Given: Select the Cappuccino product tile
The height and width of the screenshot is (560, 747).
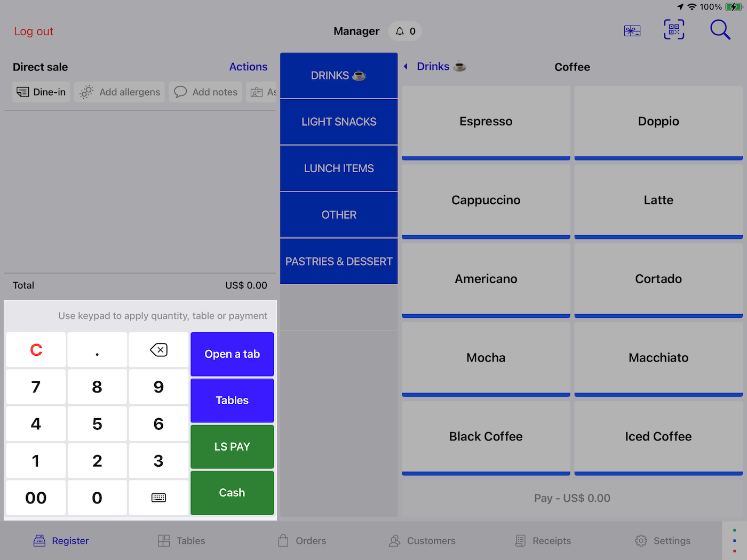Looking at the screenshot, I should [486, 200].
